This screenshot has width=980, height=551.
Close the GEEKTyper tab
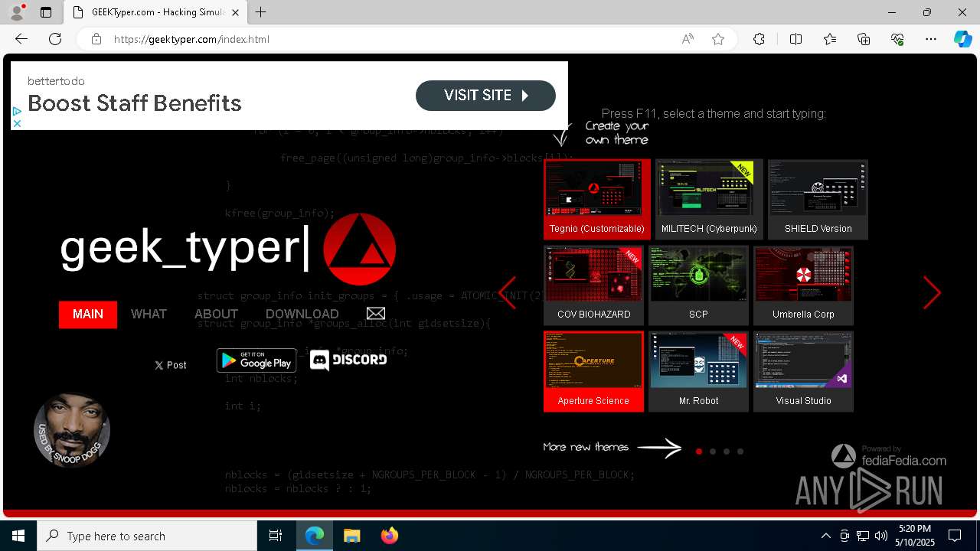click(x=236, y=12)
